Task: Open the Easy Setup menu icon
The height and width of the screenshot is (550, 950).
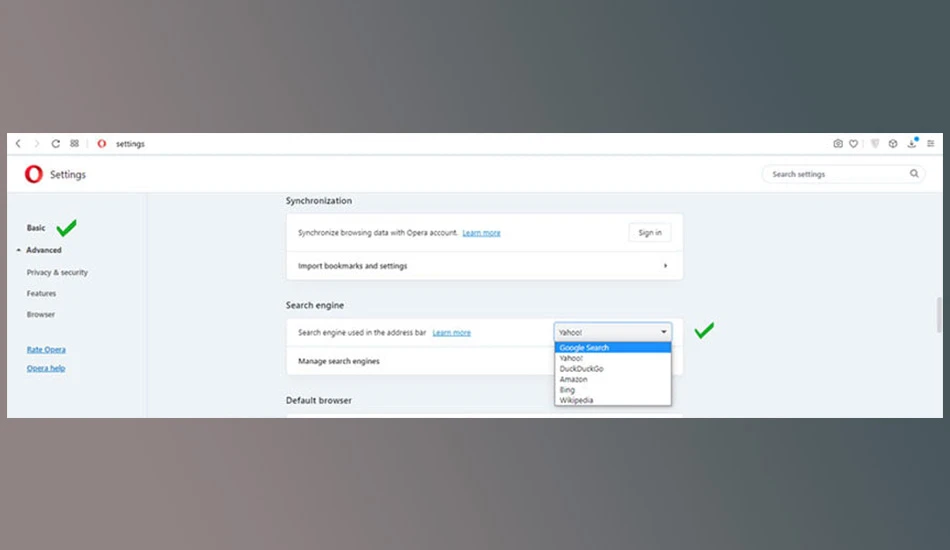Action: click(931, 144)
